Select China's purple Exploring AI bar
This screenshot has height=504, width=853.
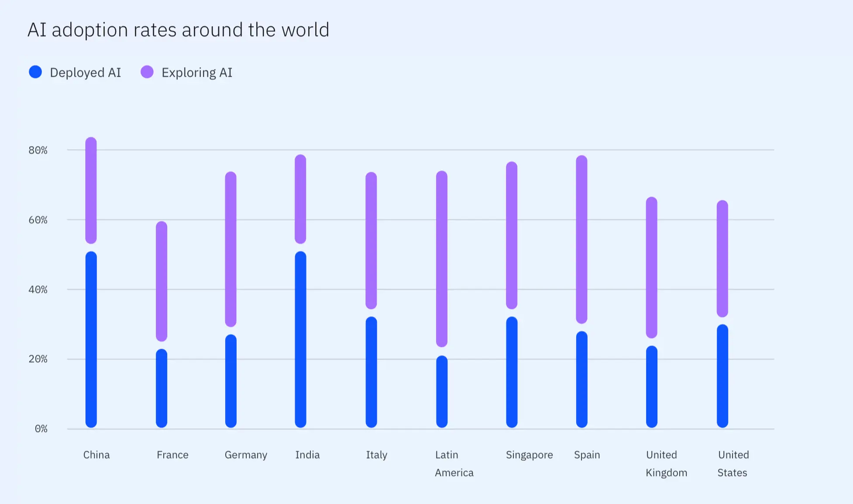(91, 190)
